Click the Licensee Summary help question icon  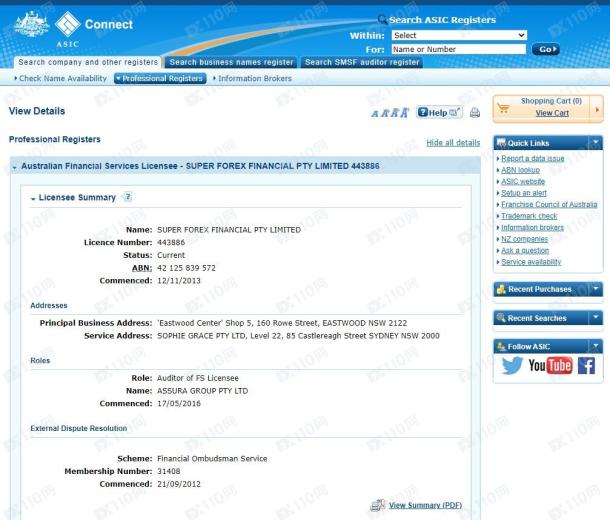[x=128, y=196]
